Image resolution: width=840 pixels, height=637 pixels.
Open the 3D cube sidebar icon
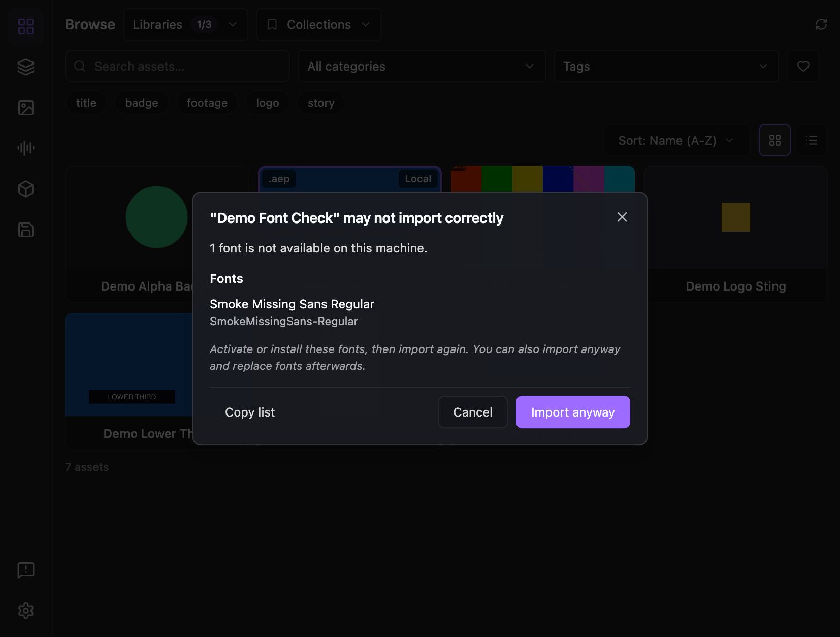coord(26,189)
